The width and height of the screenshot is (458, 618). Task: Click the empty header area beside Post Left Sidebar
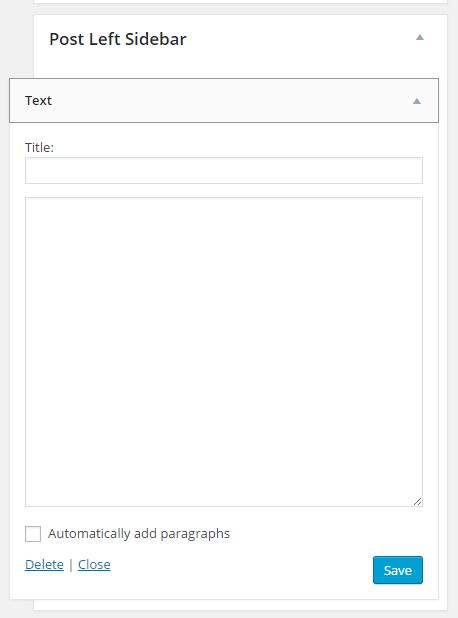(x=300, y=39)
